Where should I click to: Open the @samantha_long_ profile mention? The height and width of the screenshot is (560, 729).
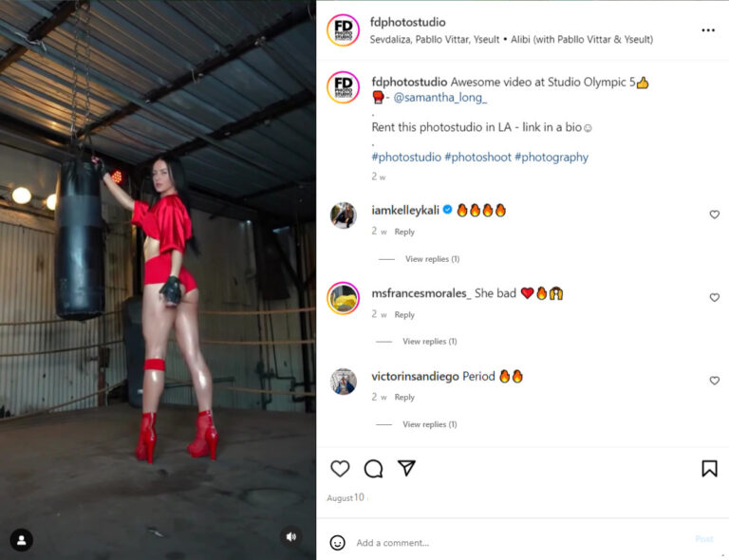[439, 98]
